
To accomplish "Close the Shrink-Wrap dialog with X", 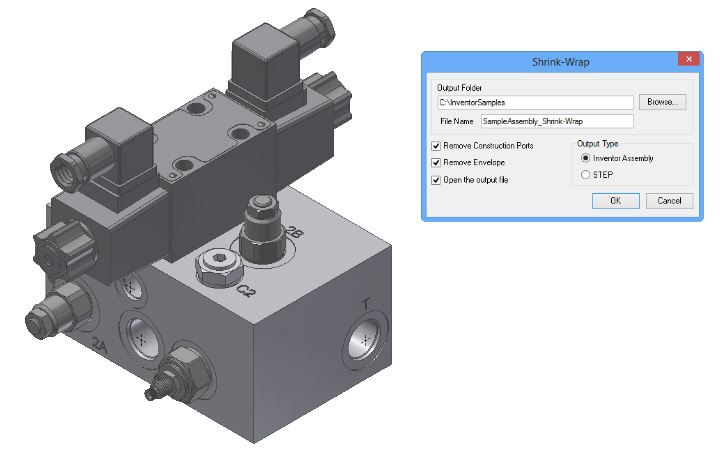I will click(x=686, y=61).
